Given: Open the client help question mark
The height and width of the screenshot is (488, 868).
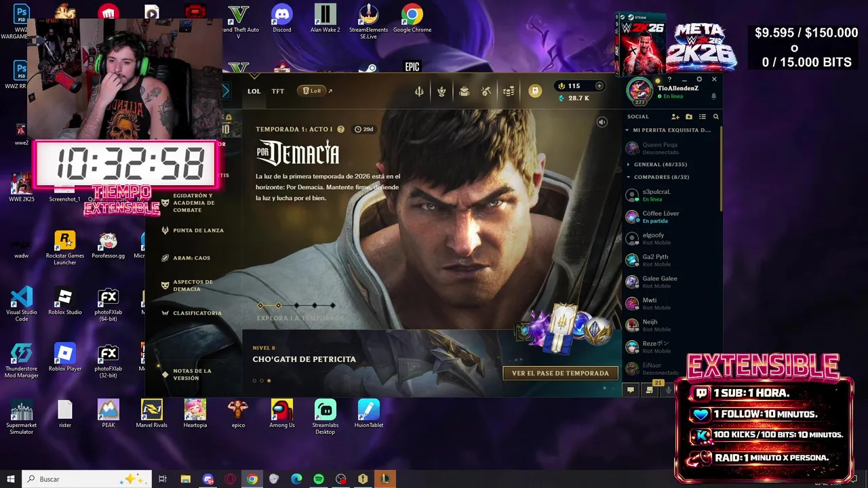Looking at the screenshot, I should point(670,80).
